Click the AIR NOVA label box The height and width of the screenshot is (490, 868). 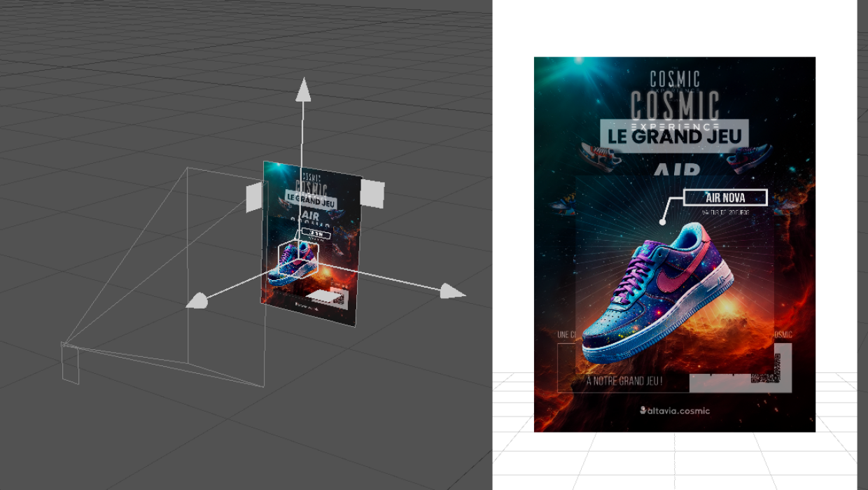pyautogui.click(x=725, y=198)
